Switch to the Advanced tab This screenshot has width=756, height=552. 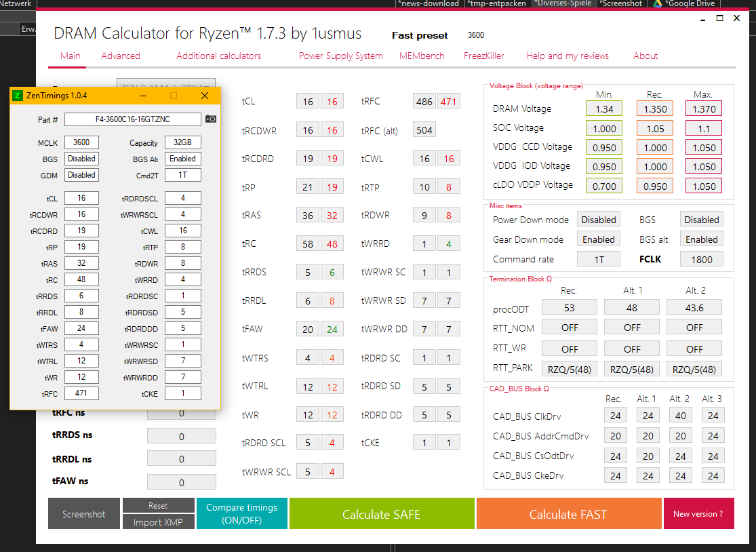click(x=121, y=56)
